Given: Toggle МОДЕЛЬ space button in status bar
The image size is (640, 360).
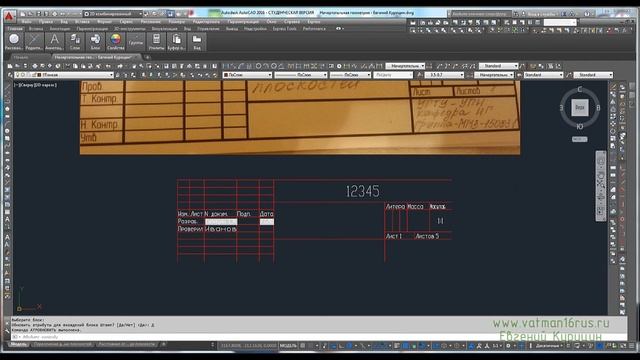Looking at the screenshot, I should tap(288, 346).
